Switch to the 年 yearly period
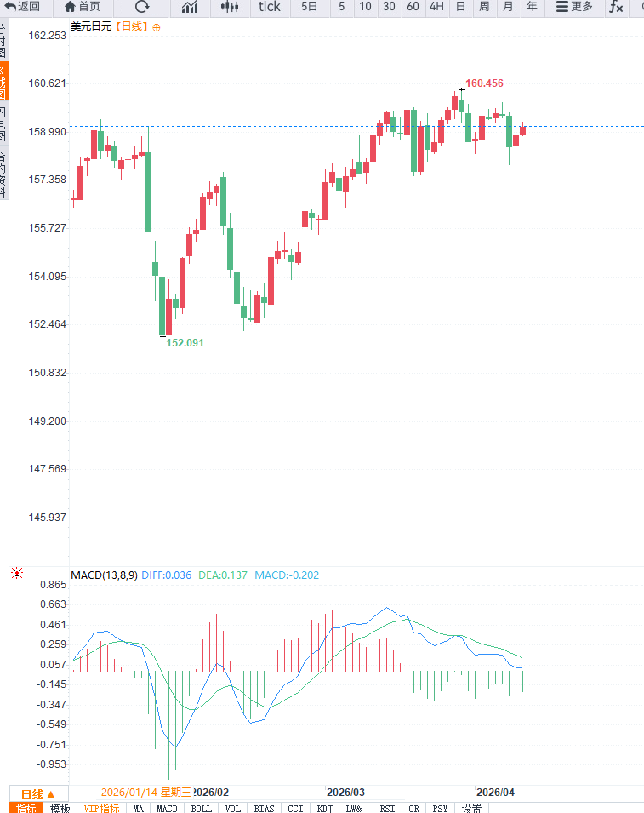 [532, 7]
